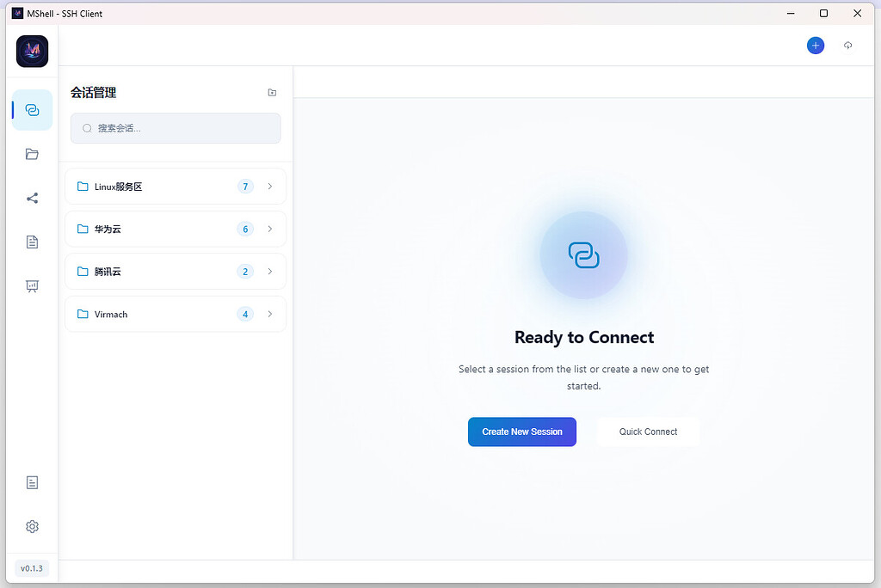This screenshot has width=881, height=588.
Task: Click the folder icon of Linux服务区
Action: (83, 187)
